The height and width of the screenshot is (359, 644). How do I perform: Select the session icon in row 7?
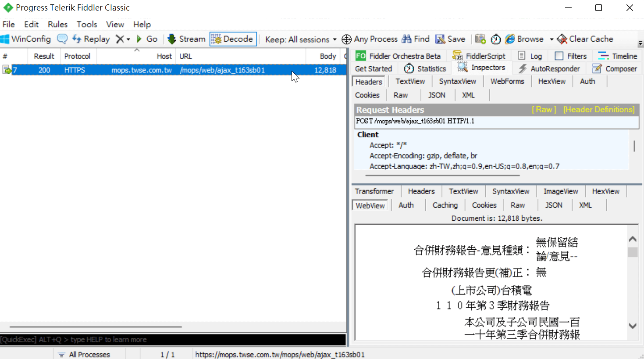point(7,70)
